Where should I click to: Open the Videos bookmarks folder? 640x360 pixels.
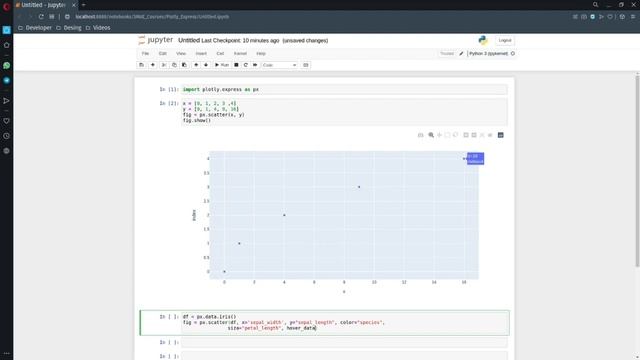(98, 28)
